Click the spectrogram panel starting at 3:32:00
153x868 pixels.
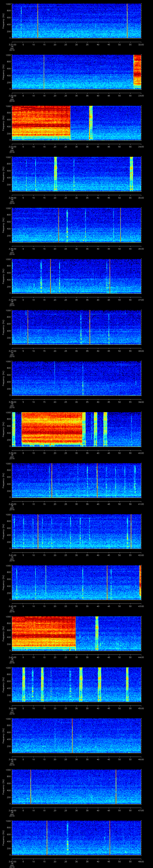[76, 72]
